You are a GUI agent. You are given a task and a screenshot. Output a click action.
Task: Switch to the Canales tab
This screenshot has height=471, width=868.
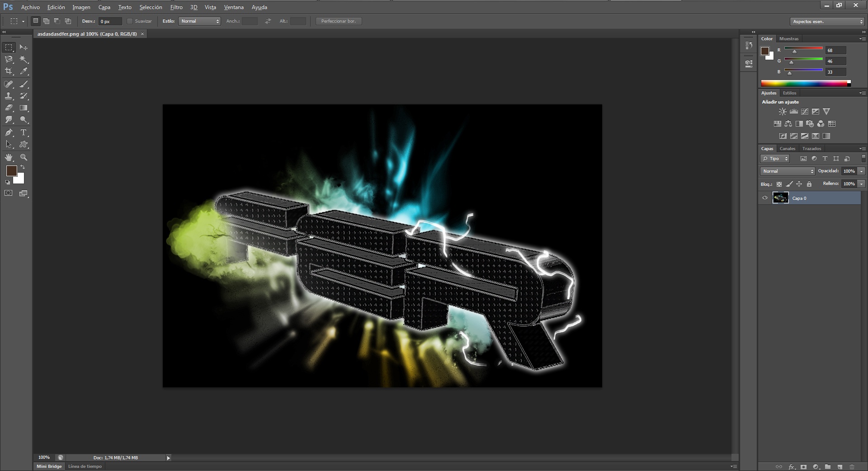pyautogui.click(x=787, y=148)
